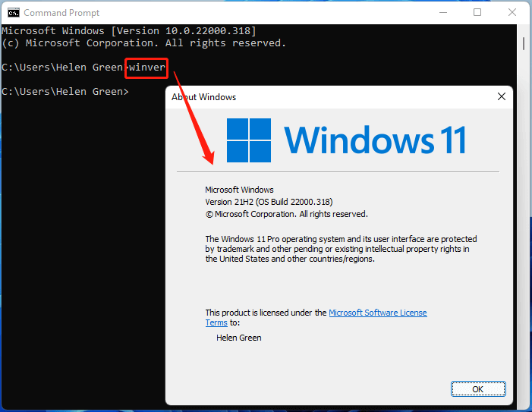Click the Command Prompt icon in the title bar
Viewport: 532px width, 412px height.
14,13
